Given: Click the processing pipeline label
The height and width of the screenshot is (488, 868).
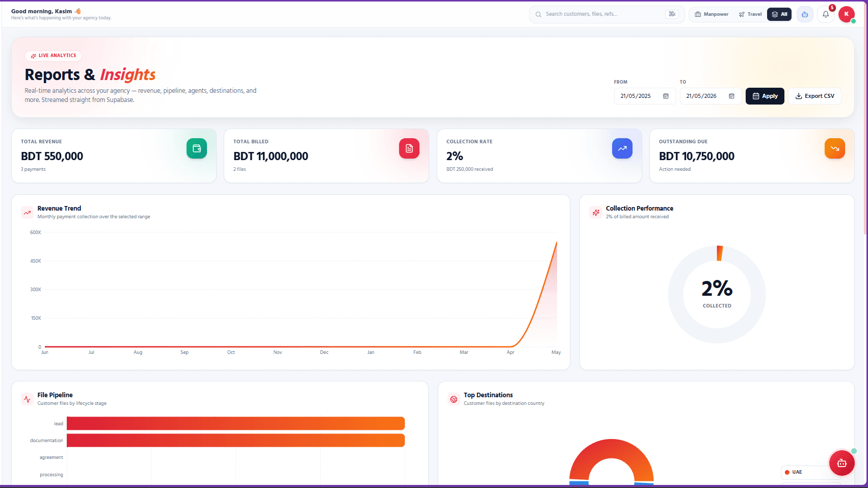Looking at the screenshot, I should [51, 475].
